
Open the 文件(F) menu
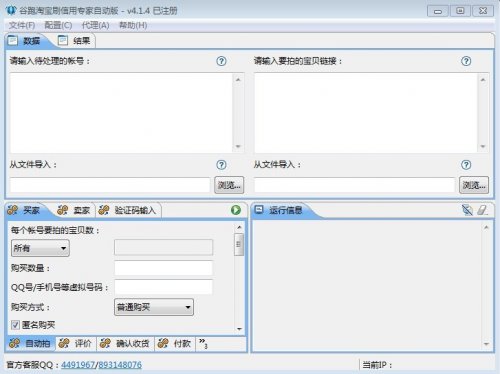tap(22, 25)
